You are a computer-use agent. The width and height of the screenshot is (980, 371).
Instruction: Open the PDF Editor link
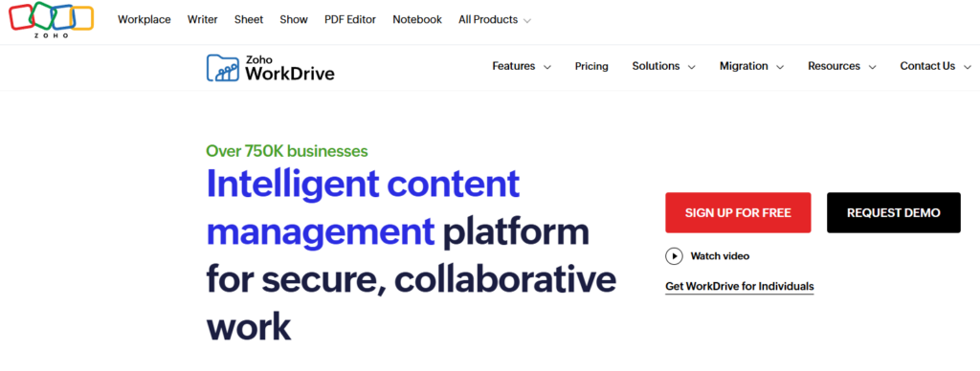pos(350,19)
